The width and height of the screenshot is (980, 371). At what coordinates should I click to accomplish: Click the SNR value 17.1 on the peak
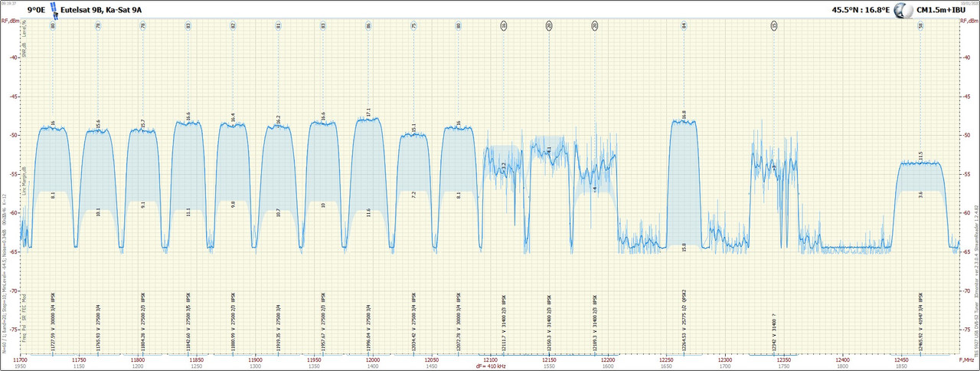coord(369,112)
